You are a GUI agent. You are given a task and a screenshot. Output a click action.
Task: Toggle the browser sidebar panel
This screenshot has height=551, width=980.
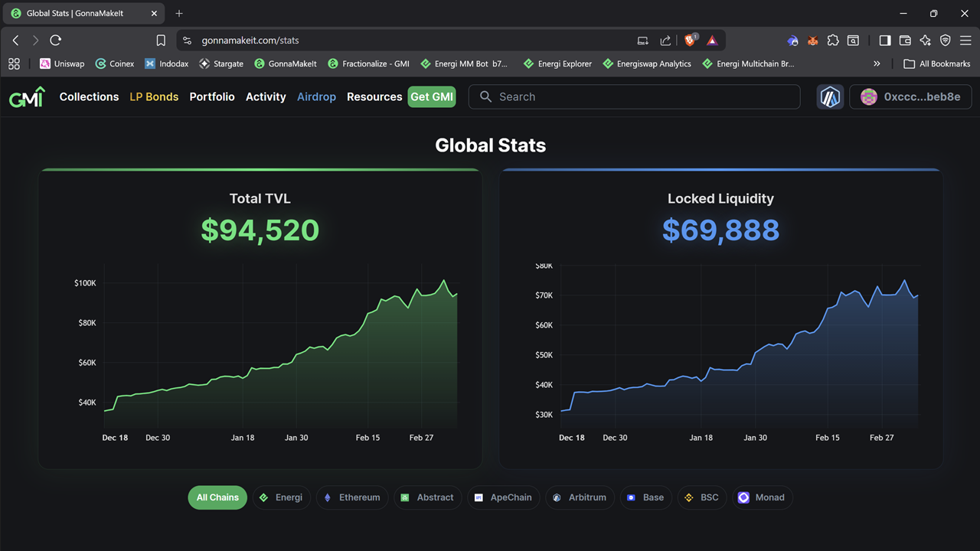click(x=884, y=41)
